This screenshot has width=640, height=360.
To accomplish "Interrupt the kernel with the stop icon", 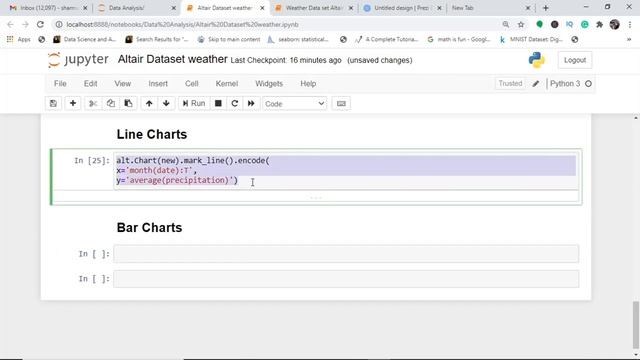I will pyautogui.click(x=218, y=104).
